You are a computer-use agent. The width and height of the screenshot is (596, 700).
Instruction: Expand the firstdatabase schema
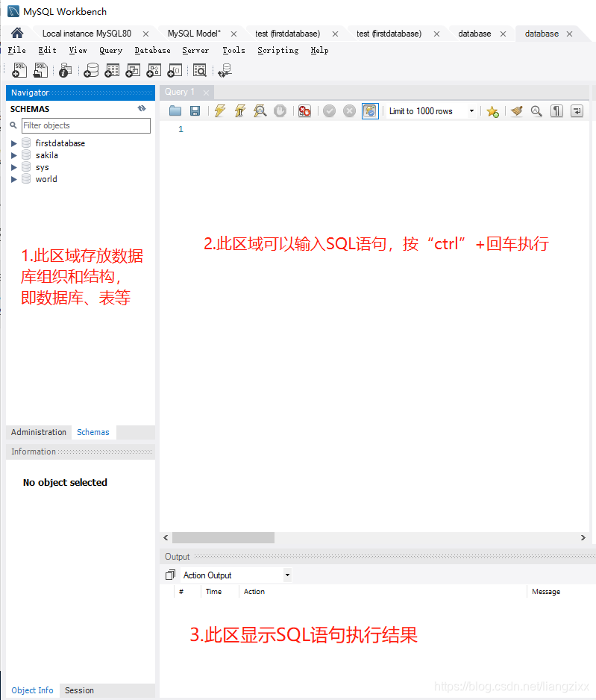click(14, 143)
